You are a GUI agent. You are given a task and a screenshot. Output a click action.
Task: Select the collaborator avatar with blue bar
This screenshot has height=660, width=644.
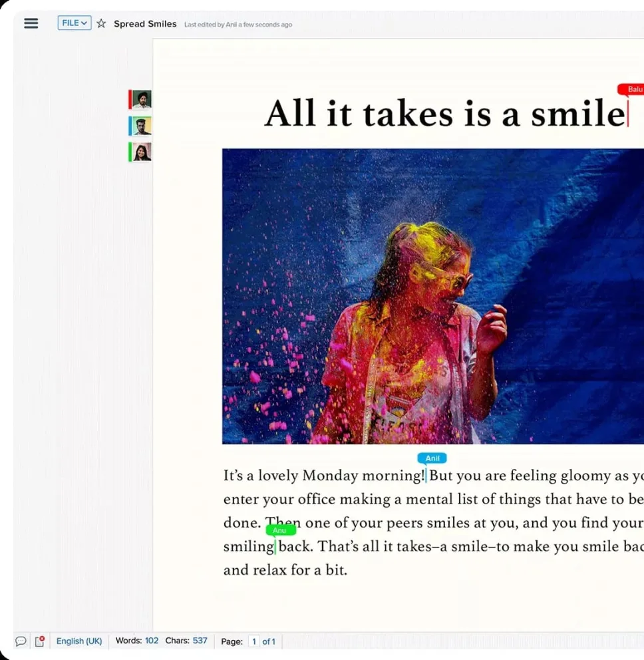(140, 126)
